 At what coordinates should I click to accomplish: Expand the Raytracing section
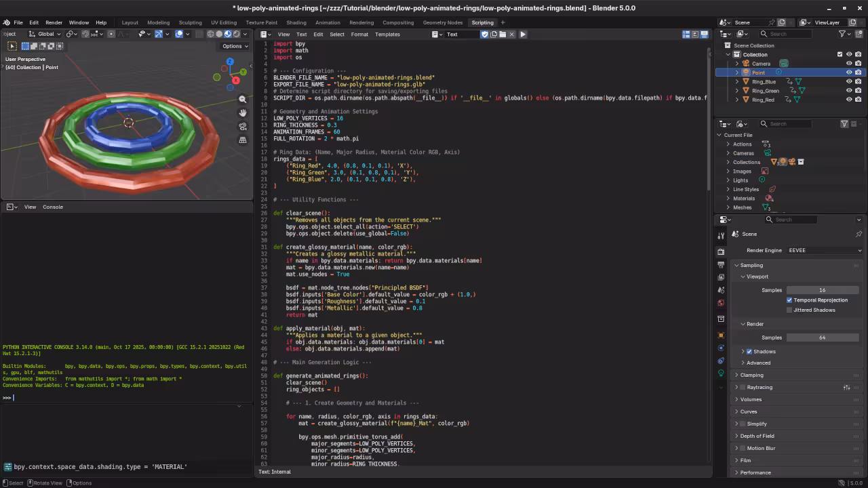tap(739, 387)
